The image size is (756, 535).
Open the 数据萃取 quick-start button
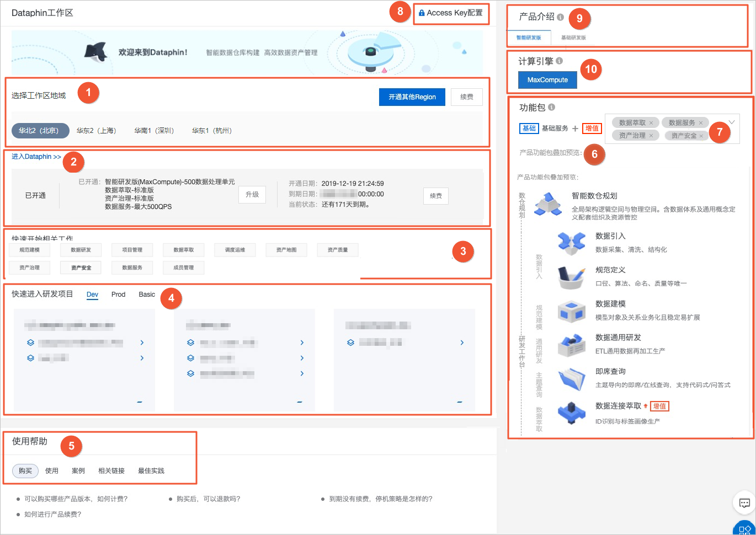pyautogui.click(x=183, y=250)
